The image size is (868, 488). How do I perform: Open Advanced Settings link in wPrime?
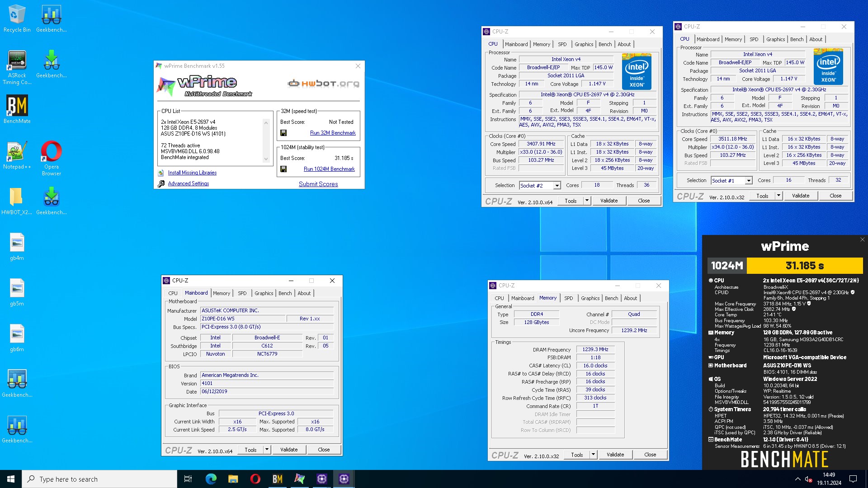(189, 183)
